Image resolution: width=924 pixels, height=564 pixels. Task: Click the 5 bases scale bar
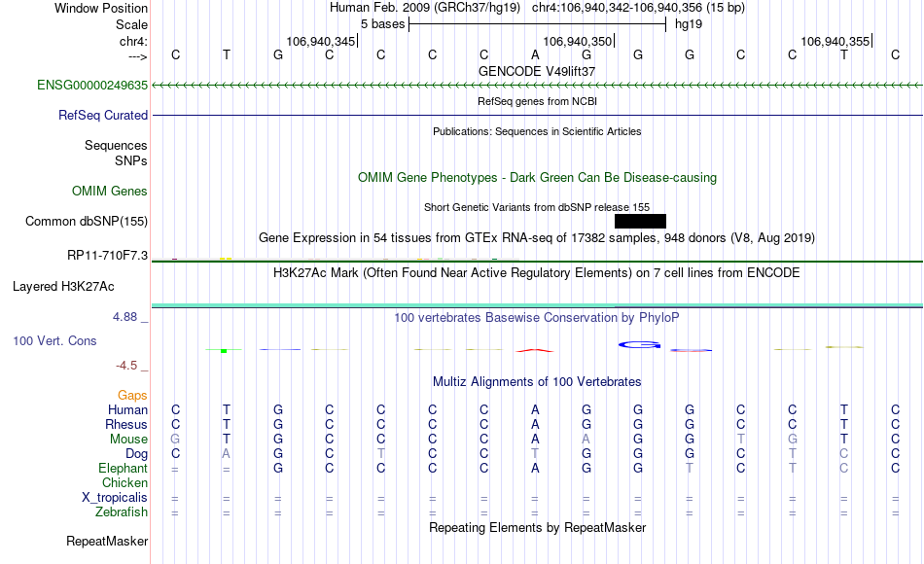537,24
